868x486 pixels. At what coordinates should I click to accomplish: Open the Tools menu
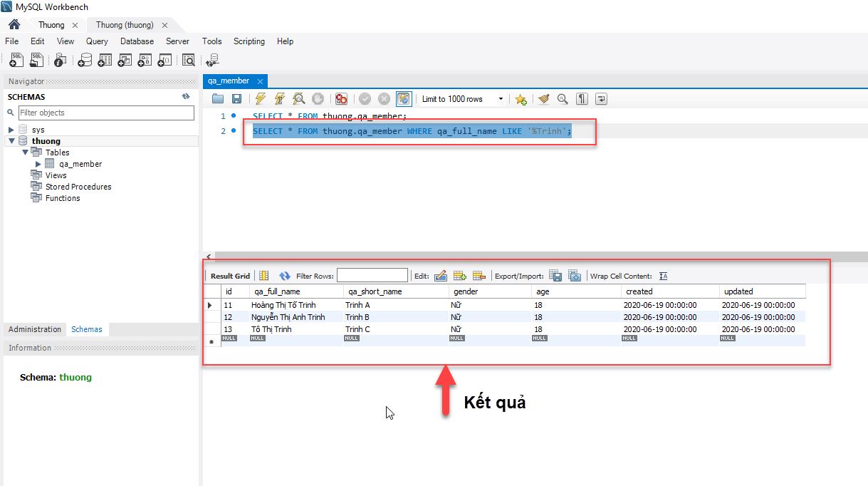pyautogui.click(x=211, y=41)
